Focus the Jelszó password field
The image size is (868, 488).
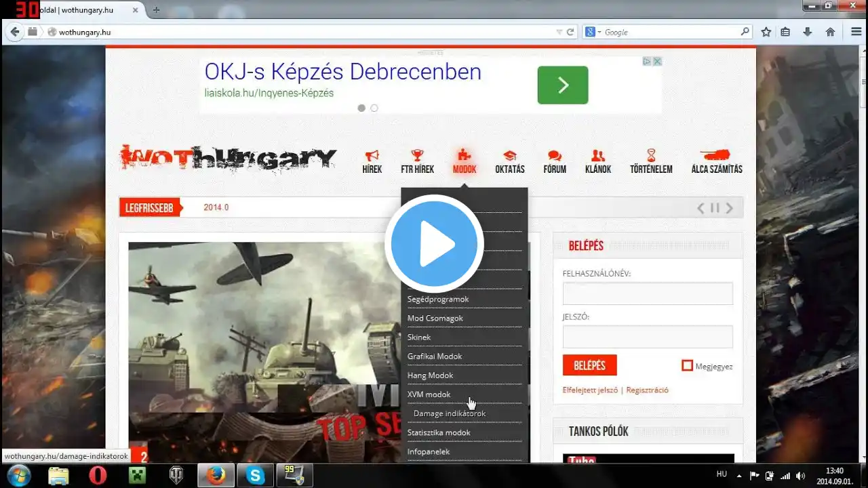click(x=648, y=337)
